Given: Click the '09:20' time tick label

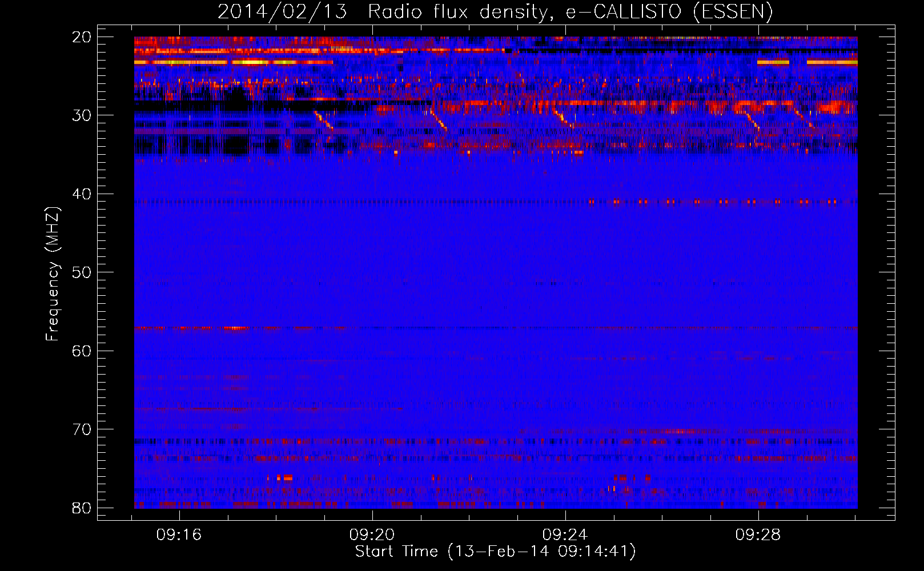Looking at the screenshot, I should click(372, 535).
